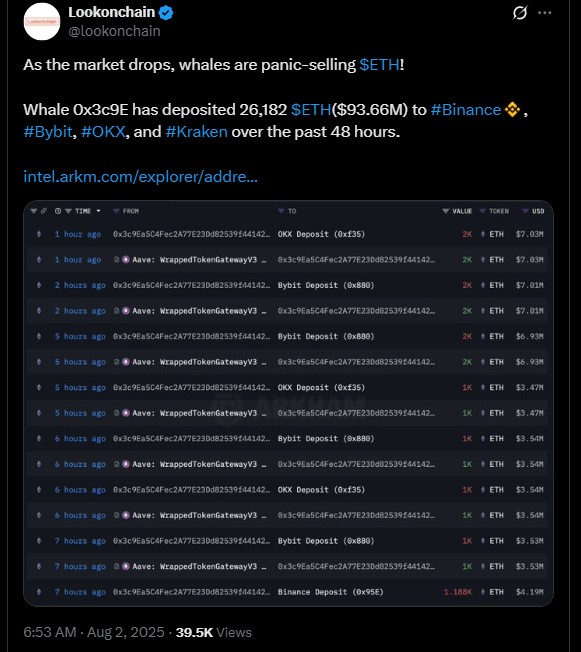Click the ETH token icon in first row
Viewport: 581px width, 652px height.
click(x=483, y=234)
